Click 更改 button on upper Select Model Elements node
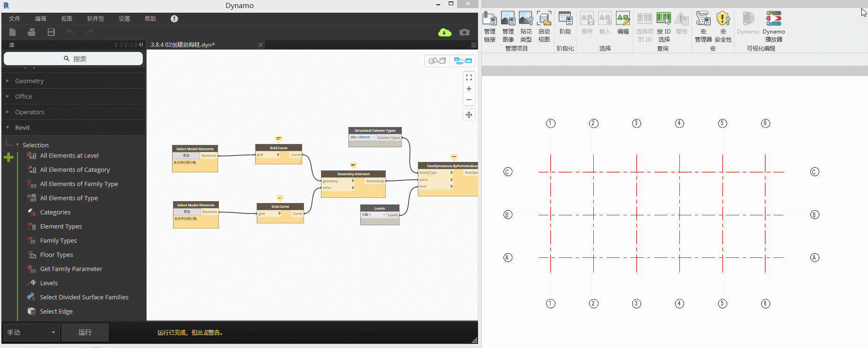868x348 pixels. coord(186,155)
